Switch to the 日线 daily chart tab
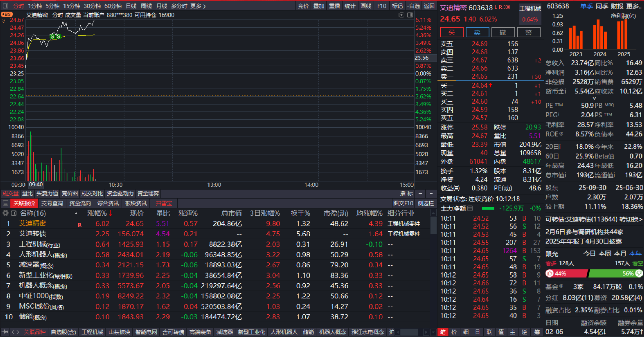This screenshot has width=644, height=337. (131, 6)
